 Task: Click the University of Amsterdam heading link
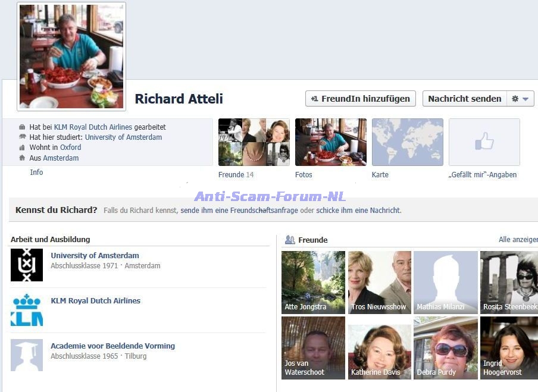(95, 256)
